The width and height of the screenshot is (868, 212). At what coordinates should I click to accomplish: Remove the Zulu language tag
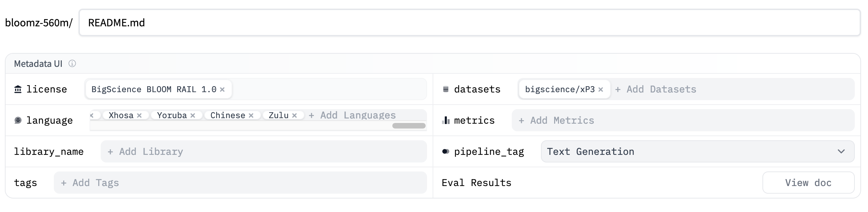(x=294, y=115)
